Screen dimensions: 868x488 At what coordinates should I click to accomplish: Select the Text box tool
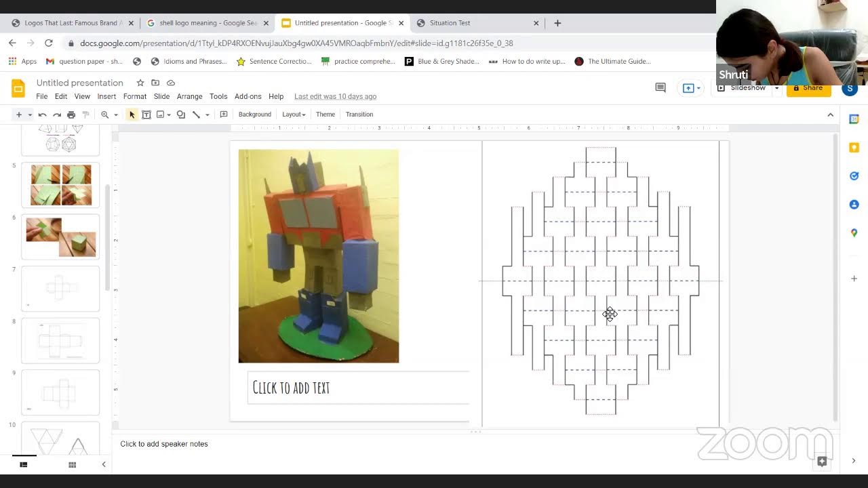click(x=146, y=115)
